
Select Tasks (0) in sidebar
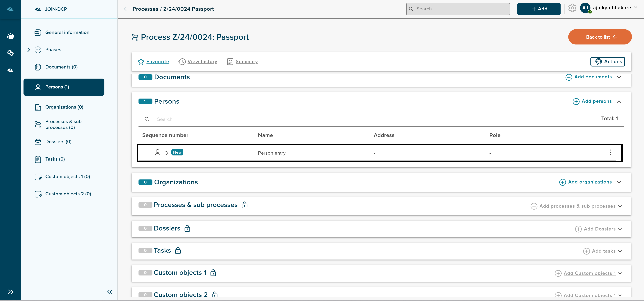pyautogui.click(x=55, y=159)
